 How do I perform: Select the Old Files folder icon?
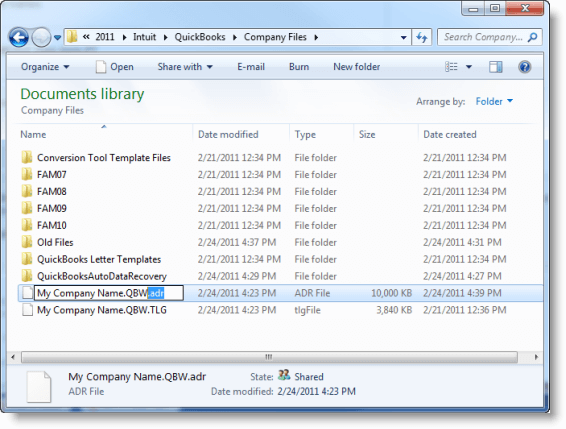(27, 242)
